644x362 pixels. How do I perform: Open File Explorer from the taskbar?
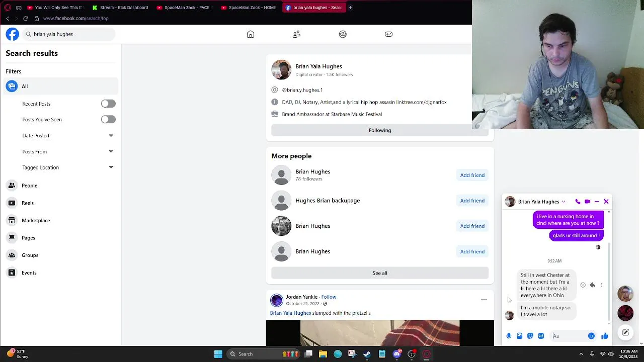[x=323, y=354]
